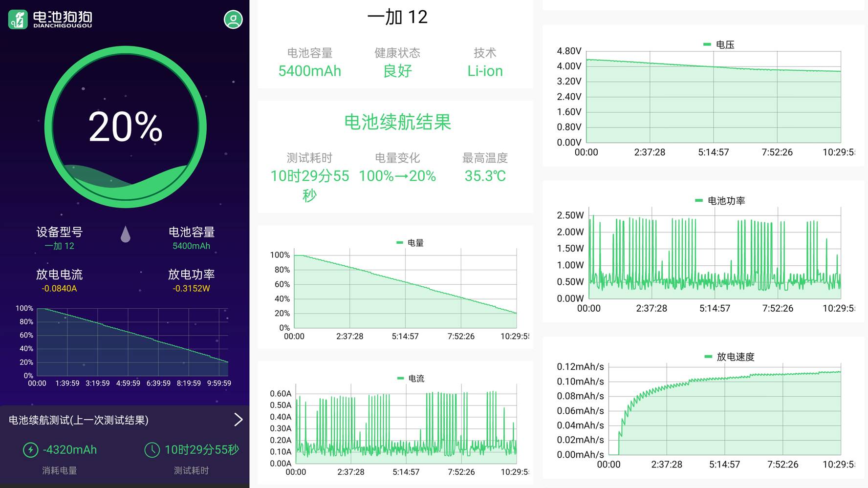This screenshot has height=488, width=868.
Task: Click the 电池功率 chart legend marker
Action: coord(698,200)
